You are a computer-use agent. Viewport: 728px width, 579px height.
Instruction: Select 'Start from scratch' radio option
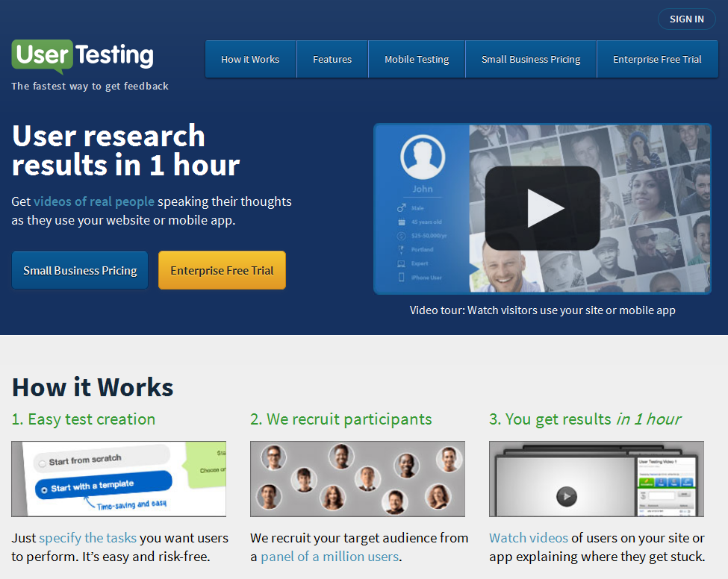coord(43,463)
